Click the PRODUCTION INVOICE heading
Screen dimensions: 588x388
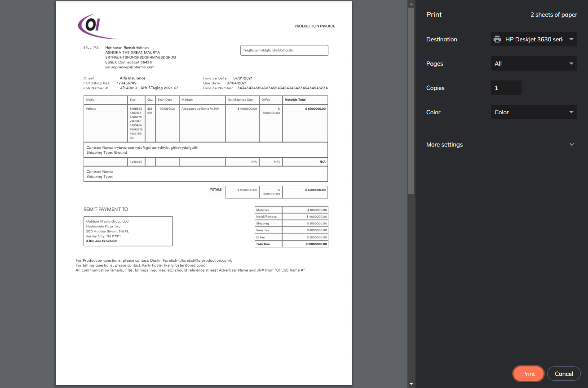coord(315,26)
